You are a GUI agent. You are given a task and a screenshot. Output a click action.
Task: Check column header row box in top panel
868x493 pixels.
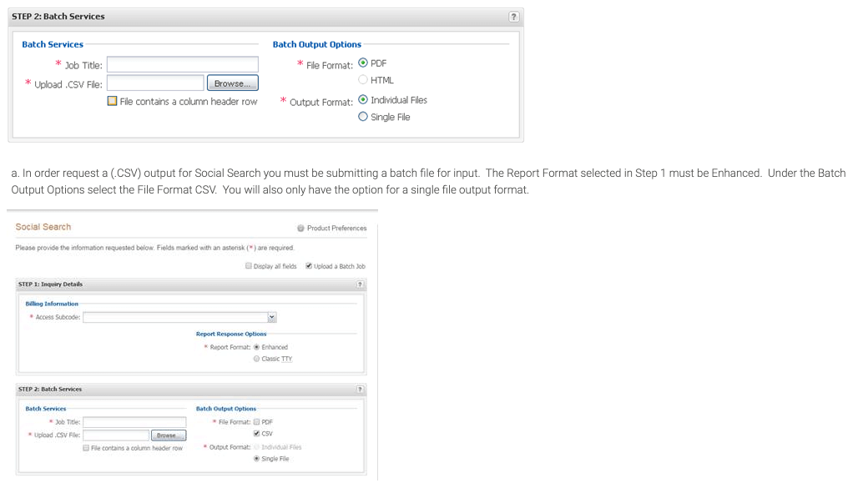click(113, 102)
